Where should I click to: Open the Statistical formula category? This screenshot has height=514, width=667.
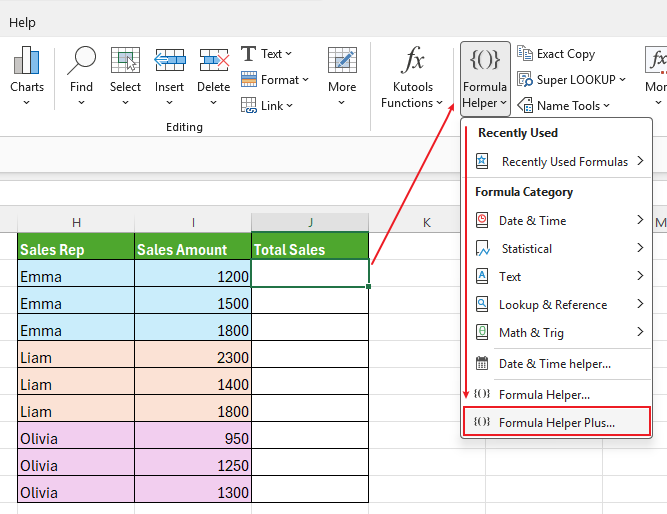[x=557, y=249]
